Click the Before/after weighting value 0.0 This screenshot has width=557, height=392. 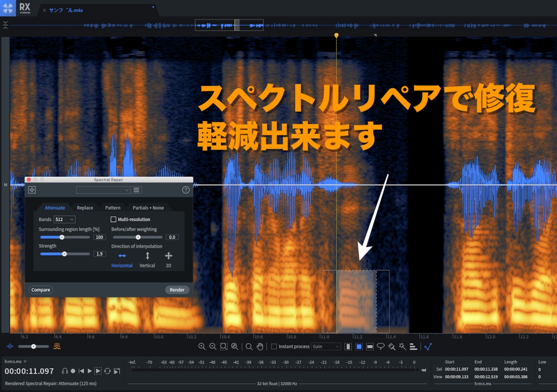click(x=172, y=237)
